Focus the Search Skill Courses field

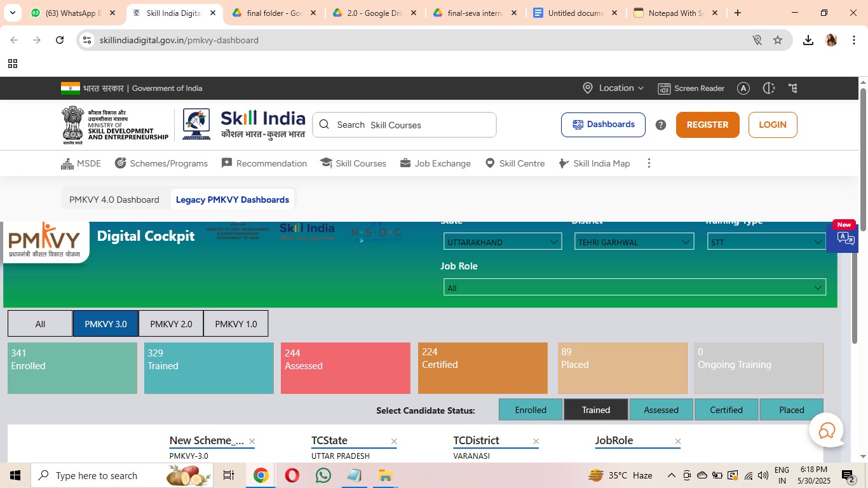(404, 125)
